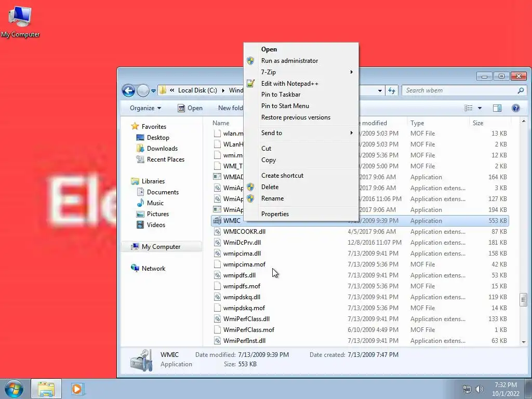Click Windows Explorer taskbar icon

46,389
